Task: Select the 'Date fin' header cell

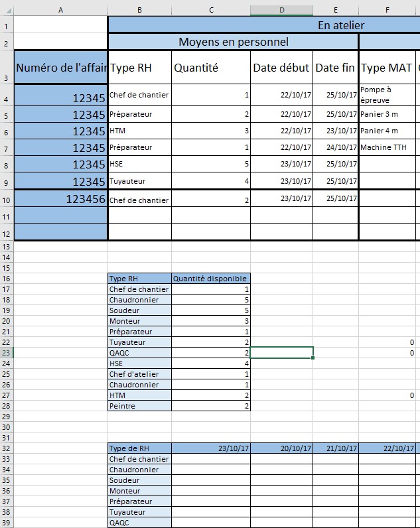Action: point(336,68)
